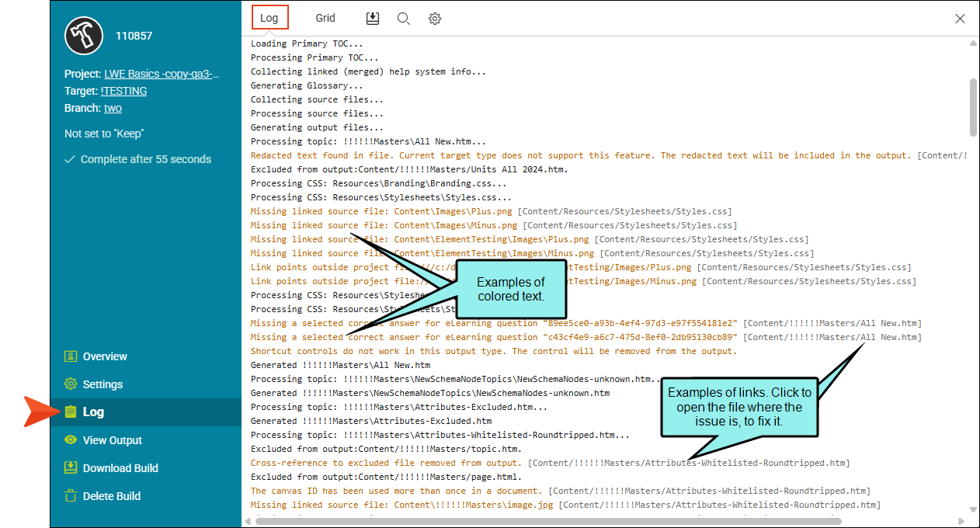Open View Output
980x528 pixels.
tap(113, 440)
